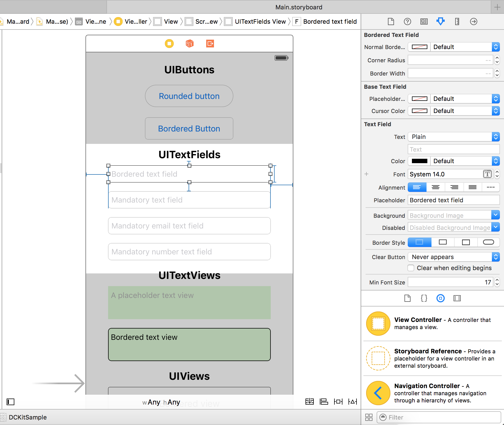Click View breadcrumb item

166,21
